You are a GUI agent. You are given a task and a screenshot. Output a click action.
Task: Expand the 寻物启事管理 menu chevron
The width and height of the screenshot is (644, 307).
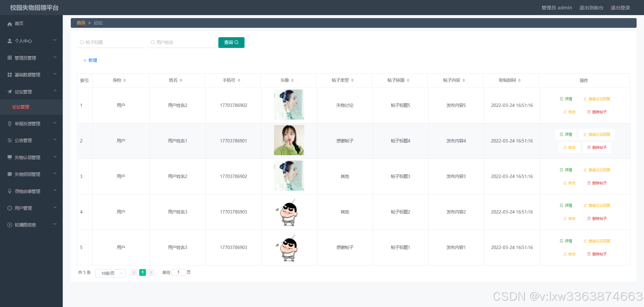pyautogui.click(x=55, y=191)
